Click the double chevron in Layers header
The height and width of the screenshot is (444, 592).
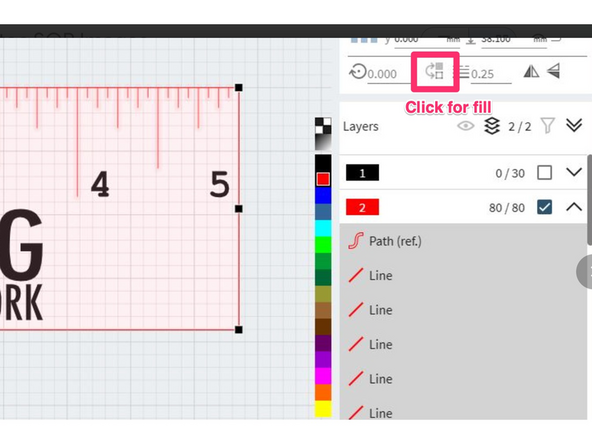tap(574, 125)
